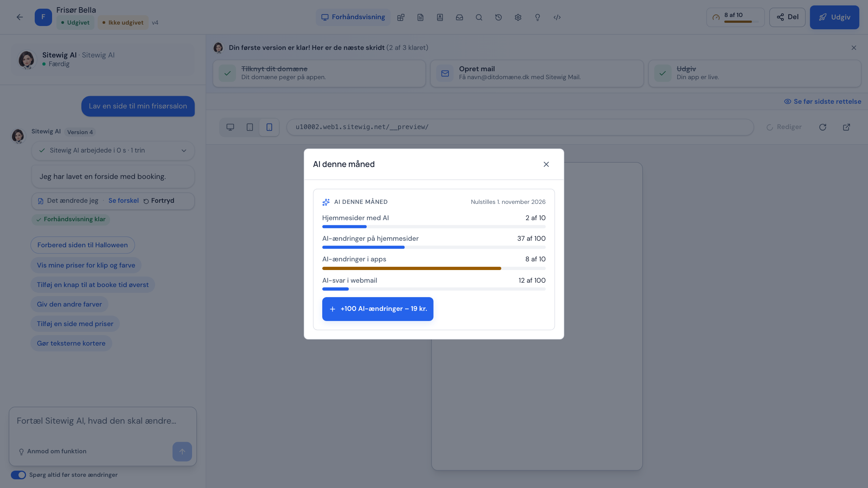This screenshot has width=868, height=488.
Task: Click Fortryd to undo the change
Action: point(159,201)
